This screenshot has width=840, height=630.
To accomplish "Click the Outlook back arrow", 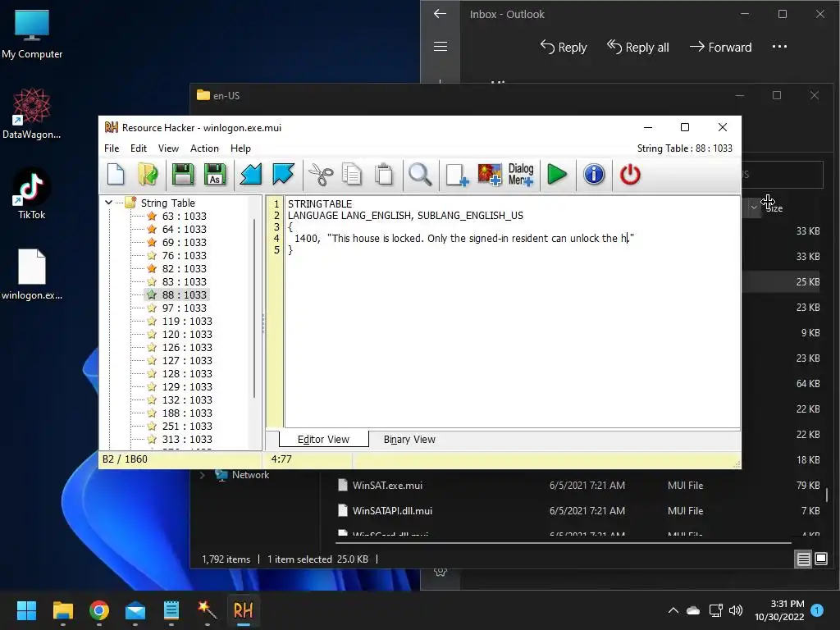I will tap(440, 14).
